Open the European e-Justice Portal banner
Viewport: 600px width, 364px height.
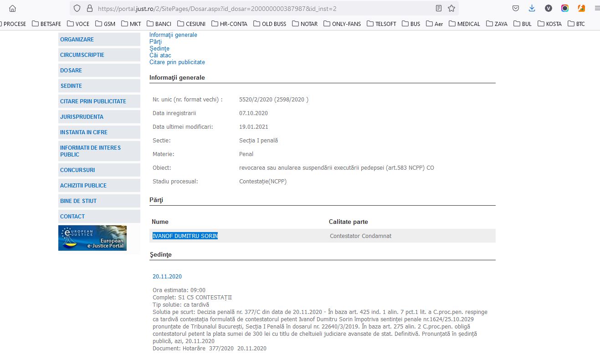coord(92,238)
